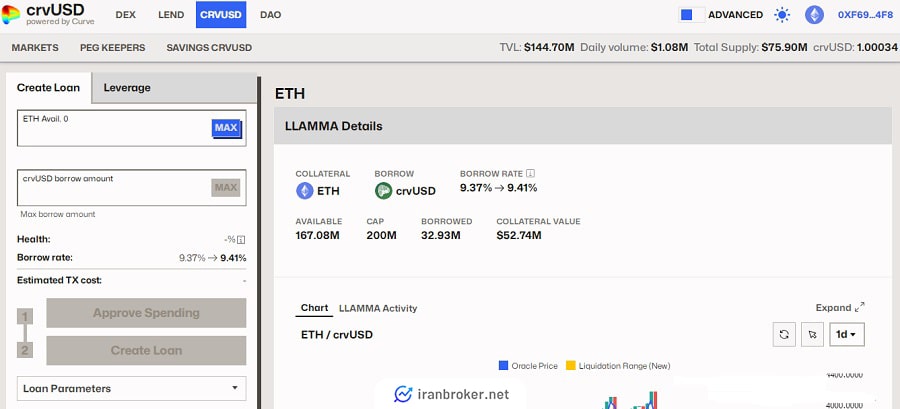Click the Estimated TX cost label
This screenshot has height=409, width=900.
coord(59,281)
